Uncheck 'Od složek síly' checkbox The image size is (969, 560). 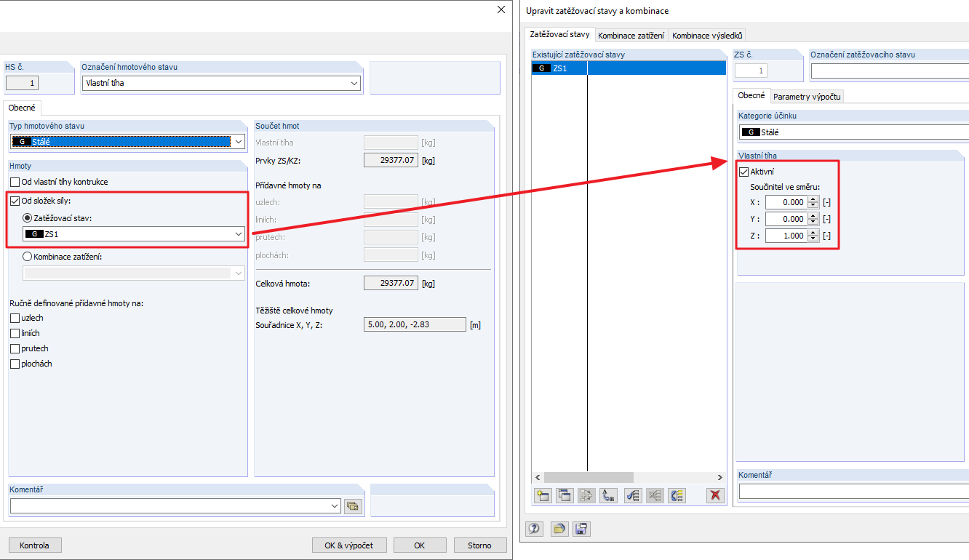(x=15, y=201)
